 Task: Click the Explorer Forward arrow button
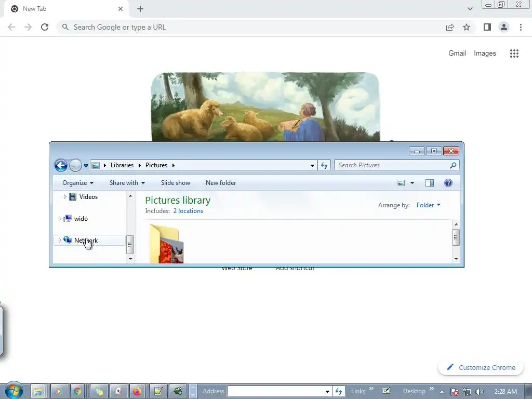(x=75, y=166)
